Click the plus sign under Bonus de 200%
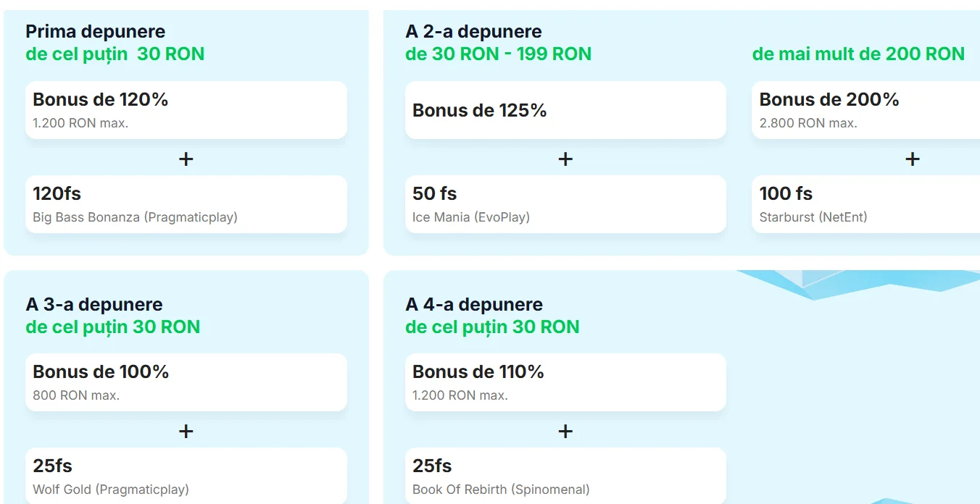Screen dimensions: 980x504 (913, 159)
